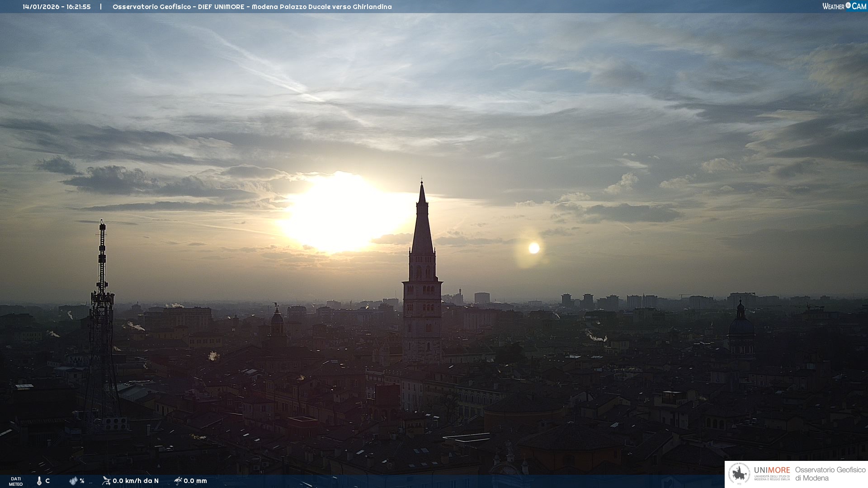
Task: Click the temperature C unit reading
Action: [47, 481]
